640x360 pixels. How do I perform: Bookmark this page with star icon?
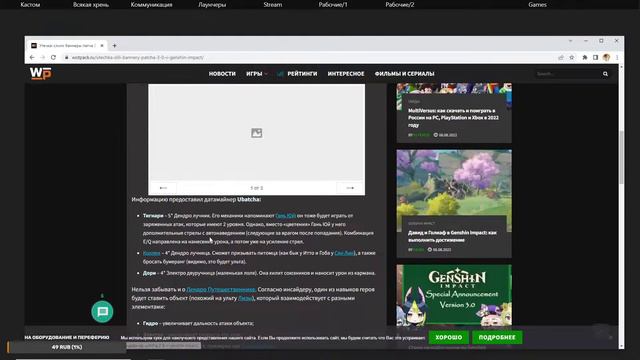click(x=572, y=58)
